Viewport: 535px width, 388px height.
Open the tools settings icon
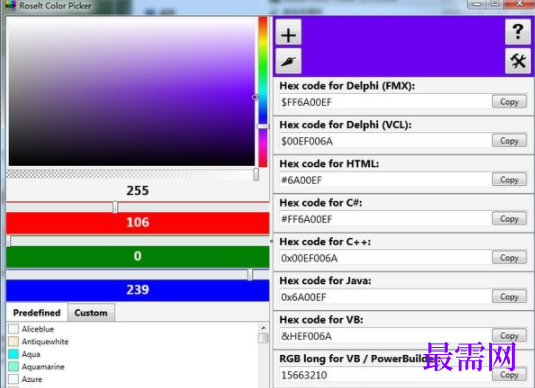pos(518,61)
